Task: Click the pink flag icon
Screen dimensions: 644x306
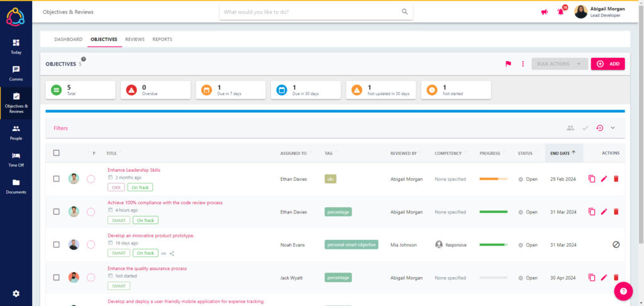Action: coord(508,64)
